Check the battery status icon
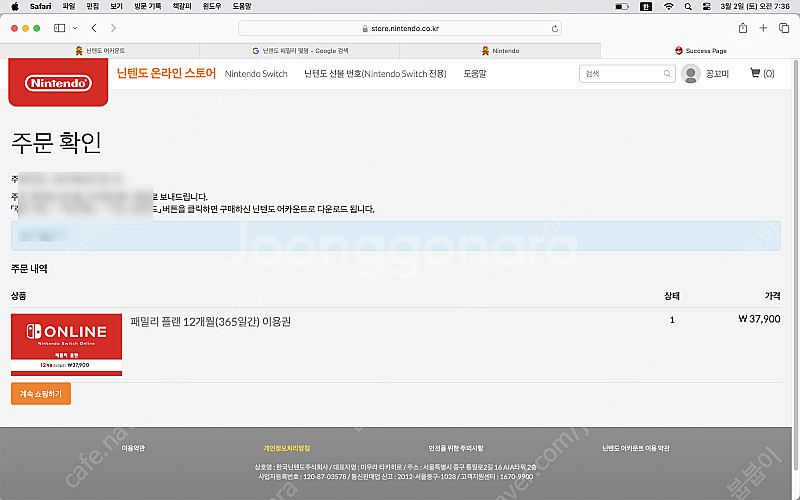The width and height of the screenshot is (800, 500). 621,7
